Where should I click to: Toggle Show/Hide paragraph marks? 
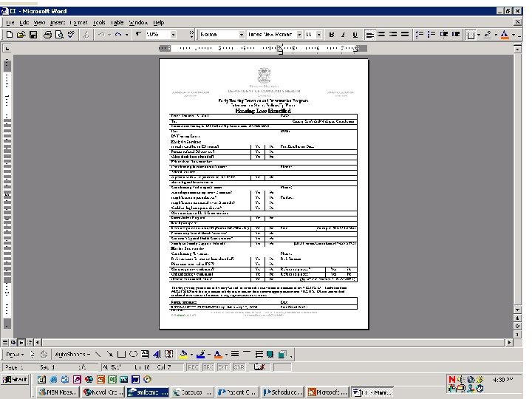[x=138, y=34]
